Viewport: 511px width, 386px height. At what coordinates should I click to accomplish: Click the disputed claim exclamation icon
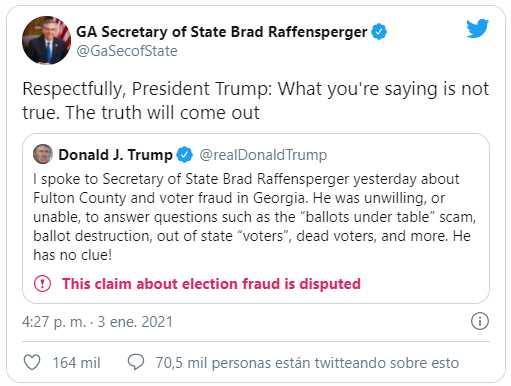pos(42,284)
